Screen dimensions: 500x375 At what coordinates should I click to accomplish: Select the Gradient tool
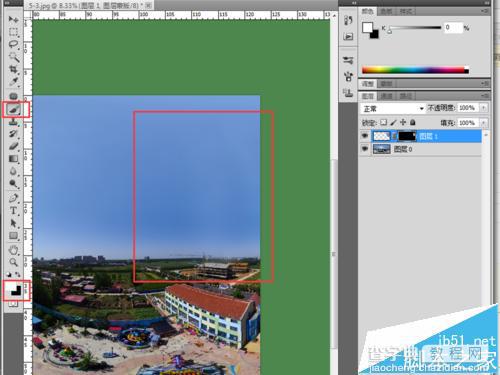(x=13, y=159)
